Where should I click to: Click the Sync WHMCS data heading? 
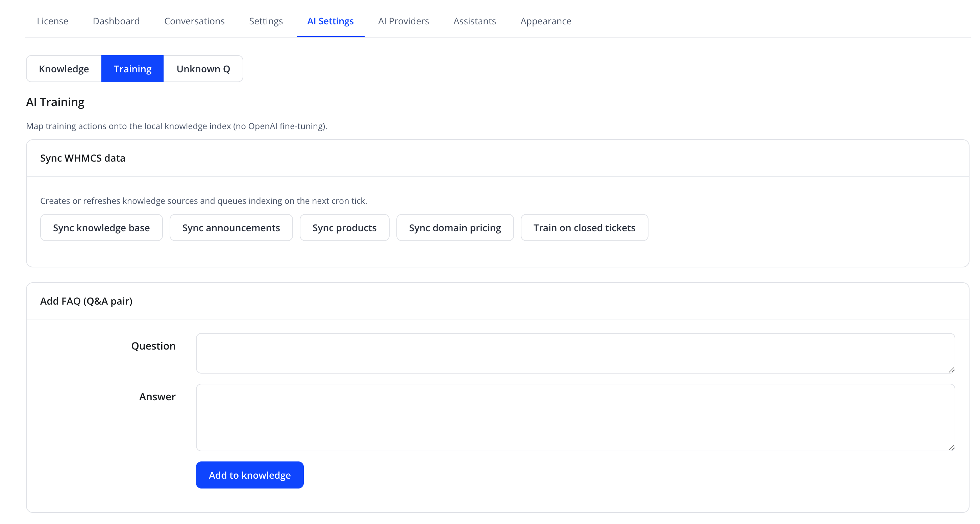82,158
